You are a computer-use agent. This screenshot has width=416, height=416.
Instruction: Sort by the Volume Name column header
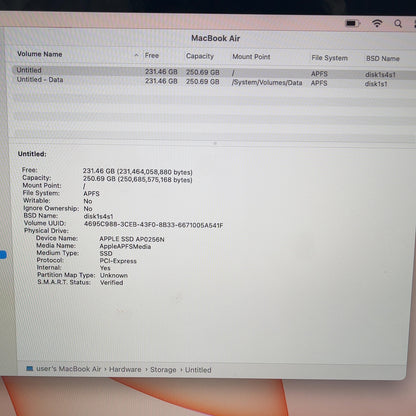40,54
